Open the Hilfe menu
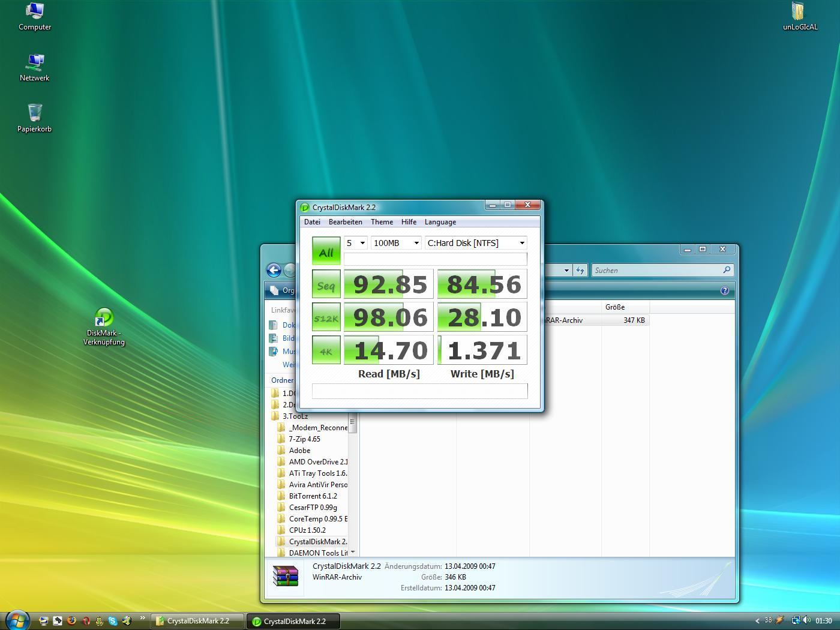Image resolution: width=840 pixels, height=630 pixels. point(409,222)
